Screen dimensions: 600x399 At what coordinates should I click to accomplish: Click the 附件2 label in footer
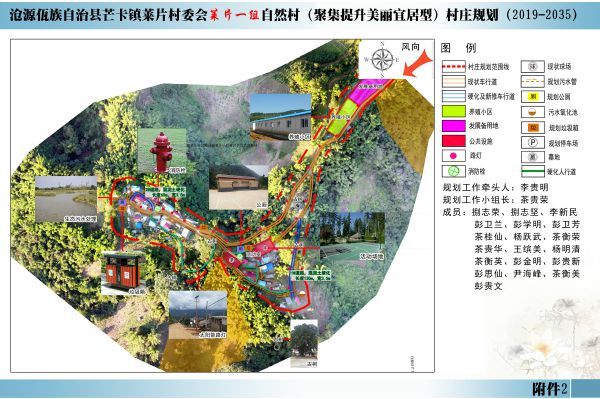549,389
